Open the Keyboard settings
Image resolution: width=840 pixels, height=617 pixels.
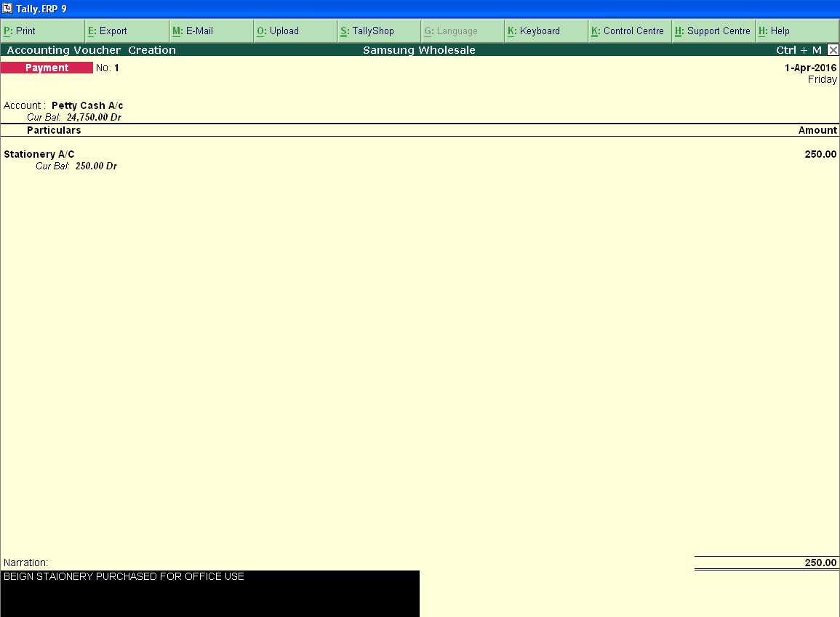click(x=536, y=31)
